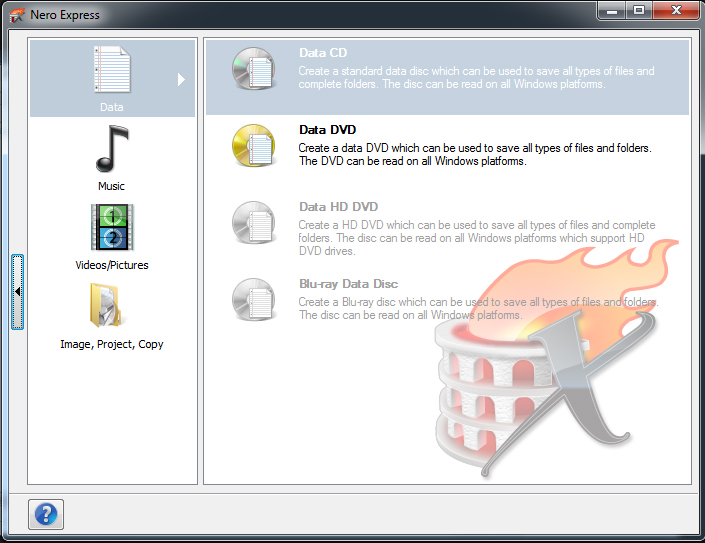Click the "Blu-ray Data Disc" heading
705x543 pixels.
(348, 284)
